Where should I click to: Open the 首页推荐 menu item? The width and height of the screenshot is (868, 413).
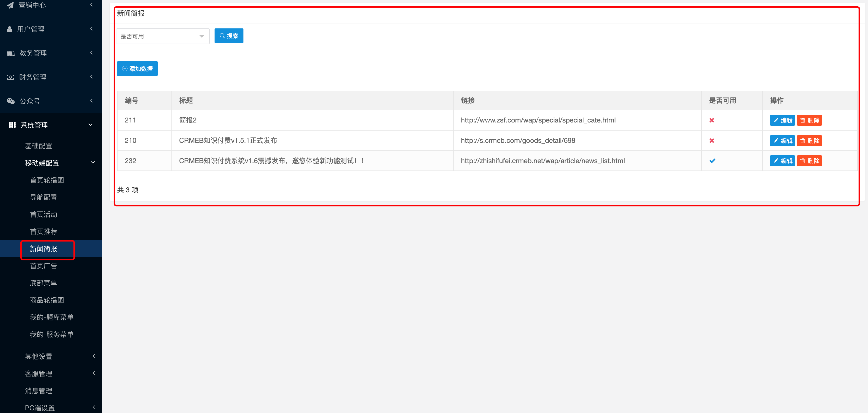pyautogui.click(x=43, y=232)
